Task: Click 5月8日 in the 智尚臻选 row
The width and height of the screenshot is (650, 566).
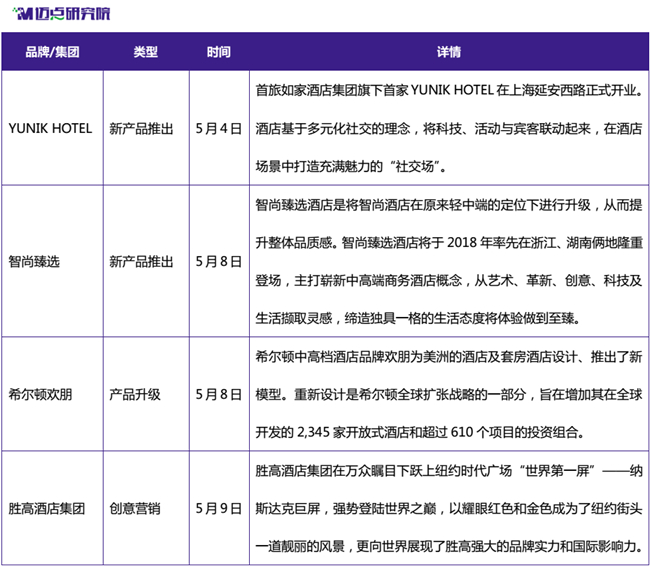Action: point(219,262)
